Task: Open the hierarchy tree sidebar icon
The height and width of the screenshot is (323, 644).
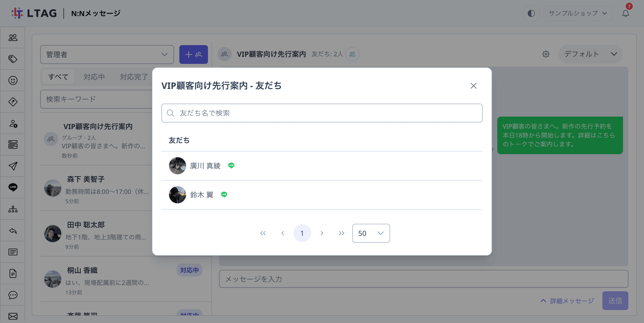Action: tap(13, 209)
